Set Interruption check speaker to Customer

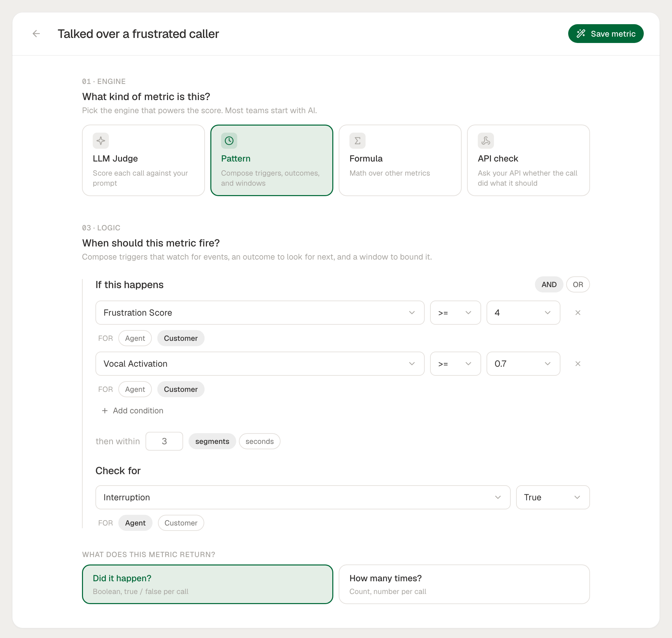tap(181, 523)
